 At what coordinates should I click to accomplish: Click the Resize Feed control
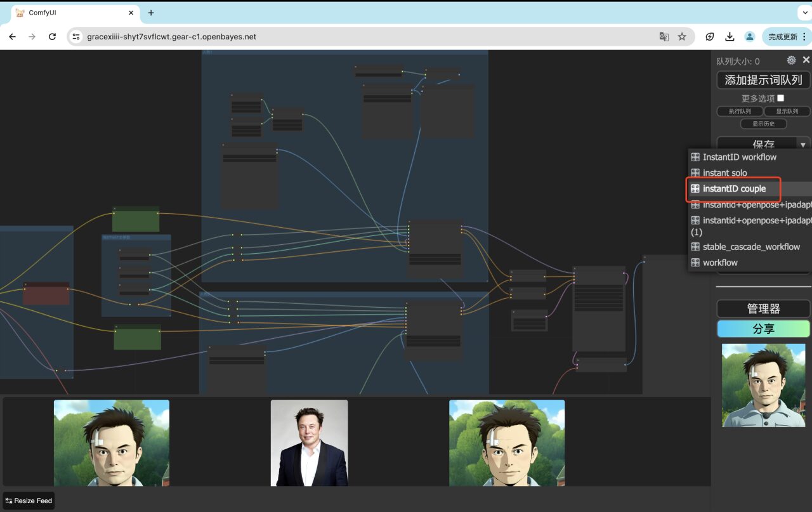[x=29, y=501]
